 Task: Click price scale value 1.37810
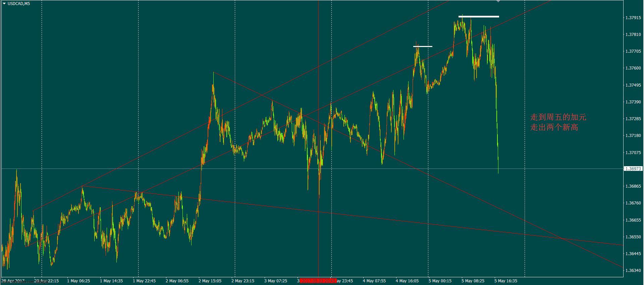(633, 34)
